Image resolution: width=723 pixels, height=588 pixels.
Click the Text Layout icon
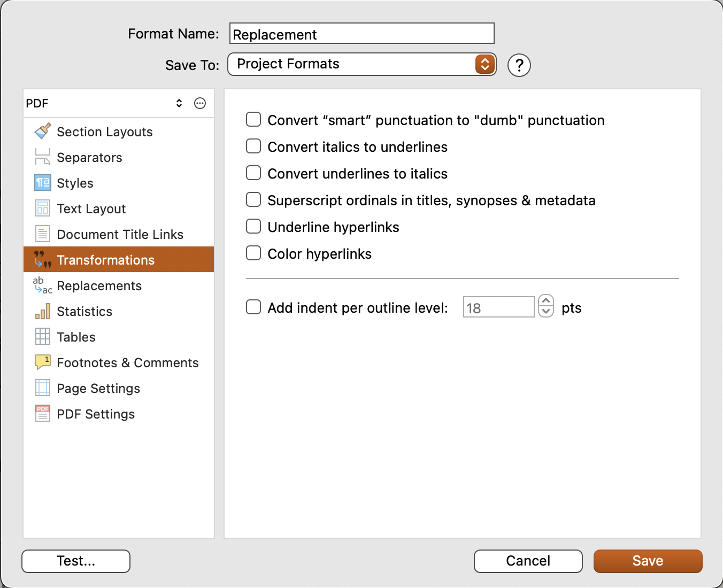click(x=43, y=208)
